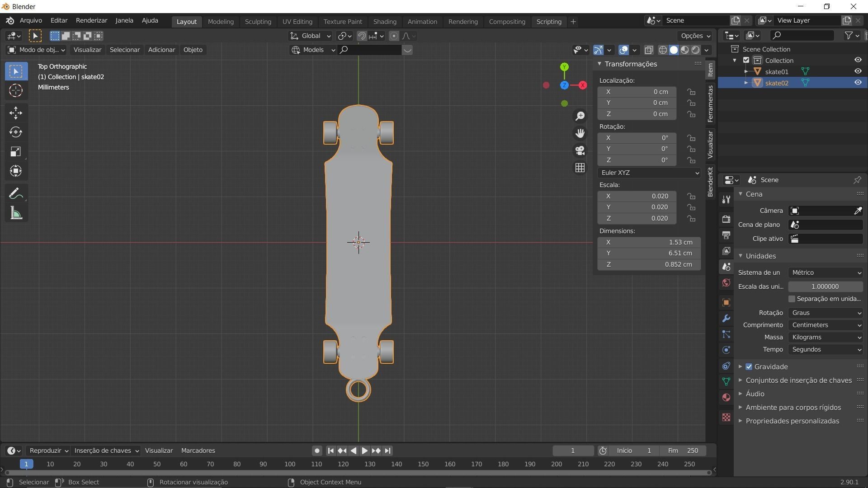Open the Comprimento Centimeters dropdown
Screen dimensions: 868x488
[x=826, y=325]
